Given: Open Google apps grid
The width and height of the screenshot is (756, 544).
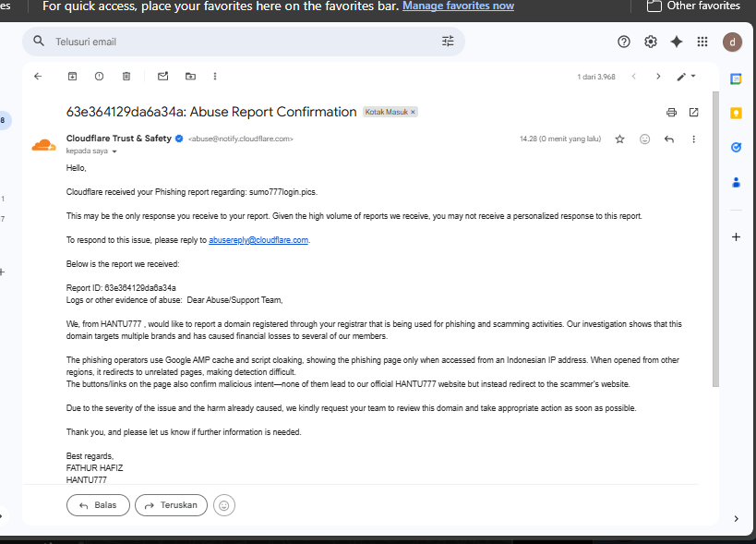Looking at the screenshot, I should [x=702, y=42].
